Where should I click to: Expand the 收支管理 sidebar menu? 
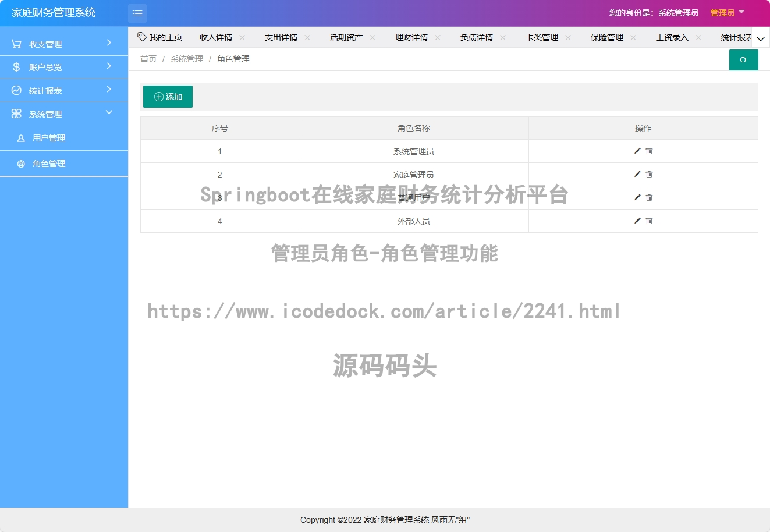109,42
